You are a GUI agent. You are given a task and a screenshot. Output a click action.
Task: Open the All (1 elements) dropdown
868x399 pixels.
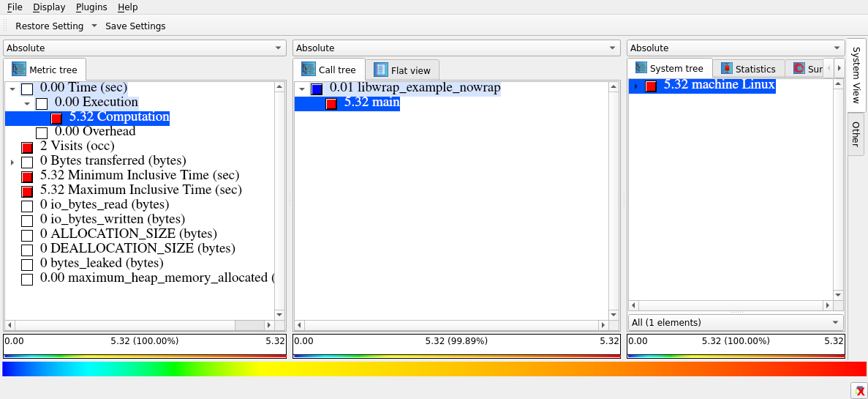pyautogui.click(x=735, y=322)
